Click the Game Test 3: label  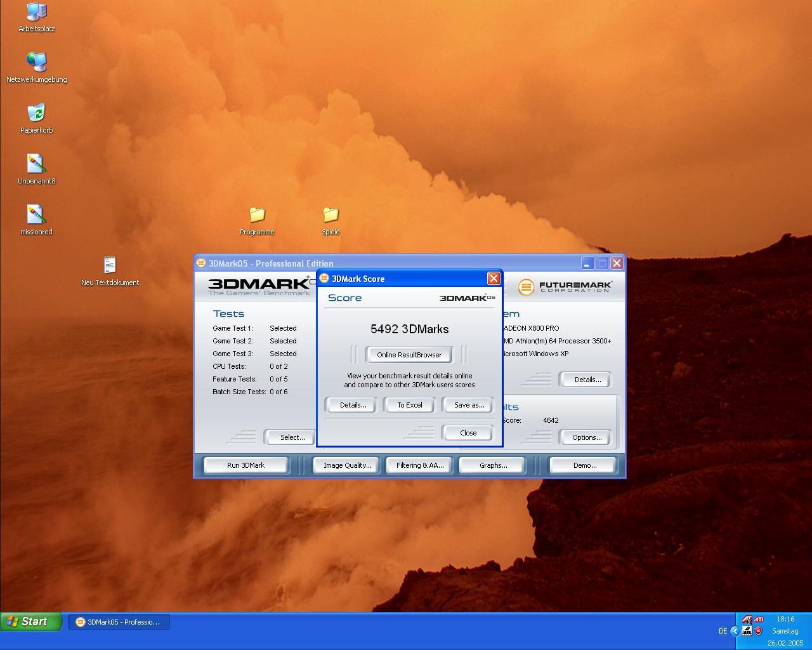click(232, 354)
